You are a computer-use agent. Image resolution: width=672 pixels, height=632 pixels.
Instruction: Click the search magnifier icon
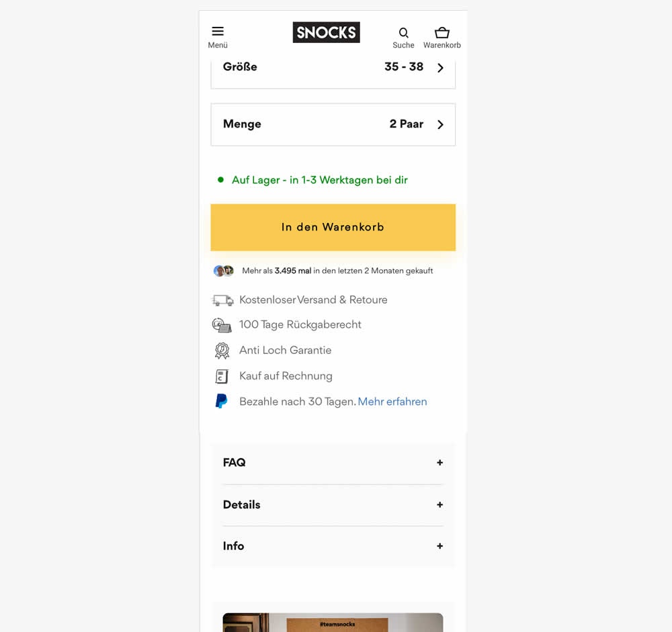click(403, 33)
